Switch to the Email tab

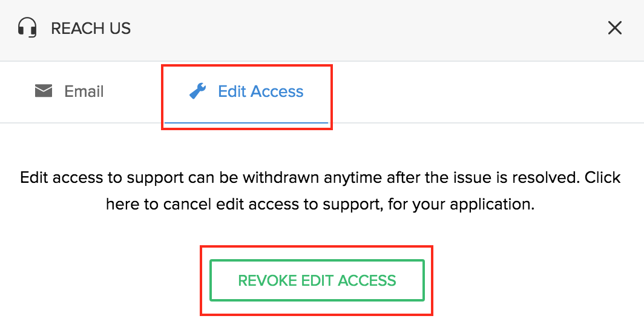click(70, 91)
